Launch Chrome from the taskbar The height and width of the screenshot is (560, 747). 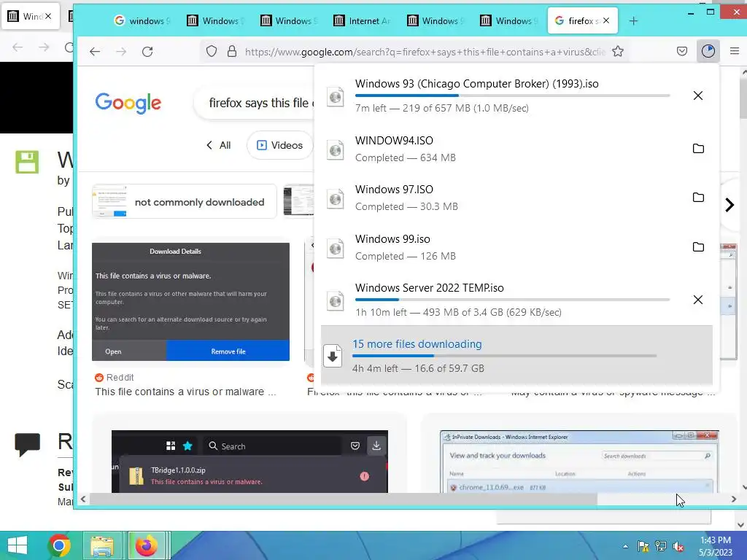click(x=59, y=545)
